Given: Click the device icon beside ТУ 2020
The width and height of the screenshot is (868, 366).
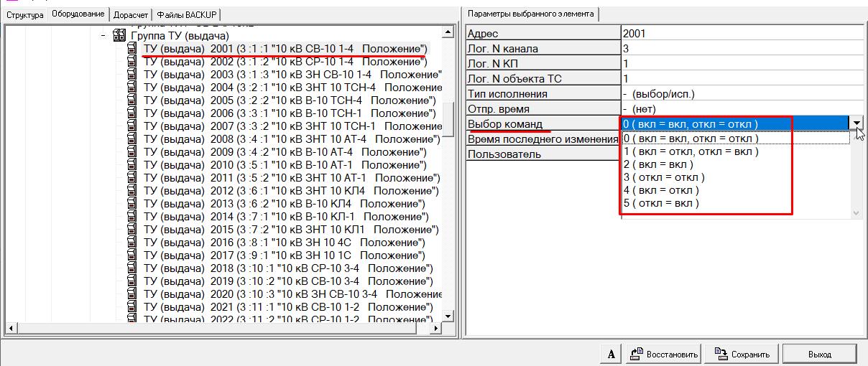Looking at the screenshot, I should click(x=132, y=294).
